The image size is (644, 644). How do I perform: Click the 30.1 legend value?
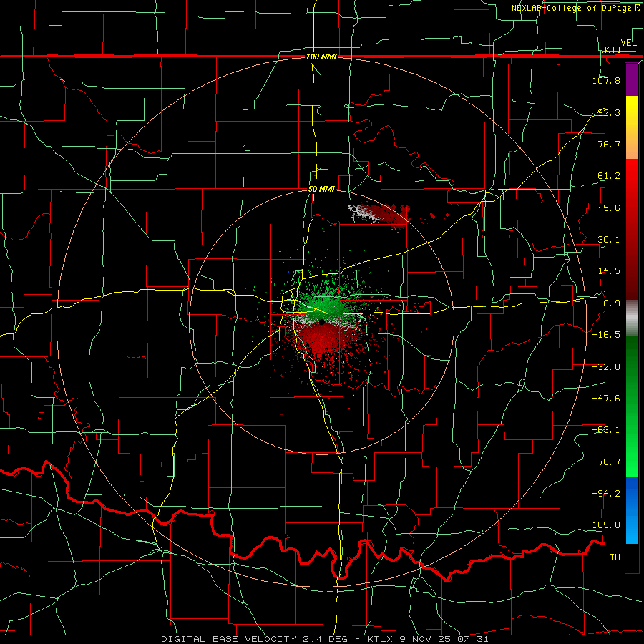[609, 240]
